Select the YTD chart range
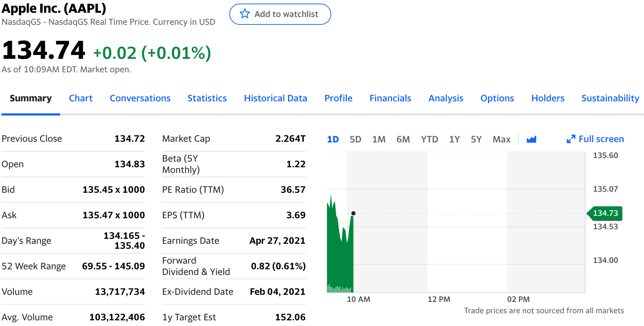The image size is (644, 326). pos(430,139)
